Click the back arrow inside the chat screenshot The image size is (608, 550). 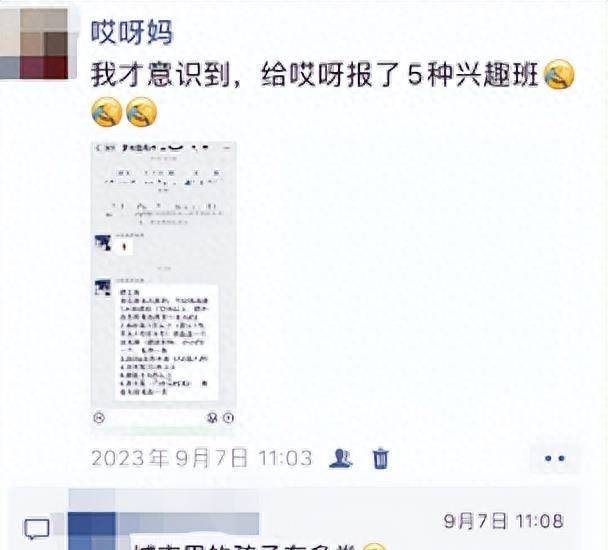coord(98,148)
